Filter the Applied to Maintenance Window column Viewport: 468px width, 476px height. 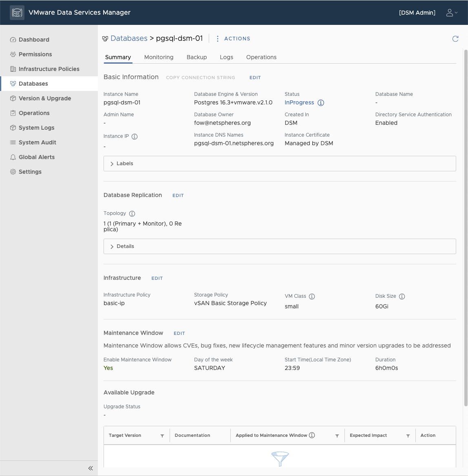point(337,436)
